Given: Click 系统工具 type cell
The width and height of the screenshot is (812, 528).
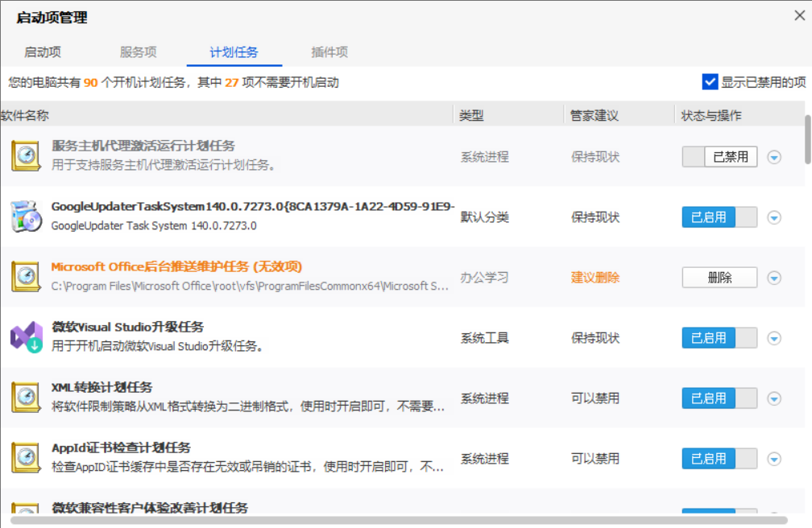Looking at the screenshot, I should (485, 338).
